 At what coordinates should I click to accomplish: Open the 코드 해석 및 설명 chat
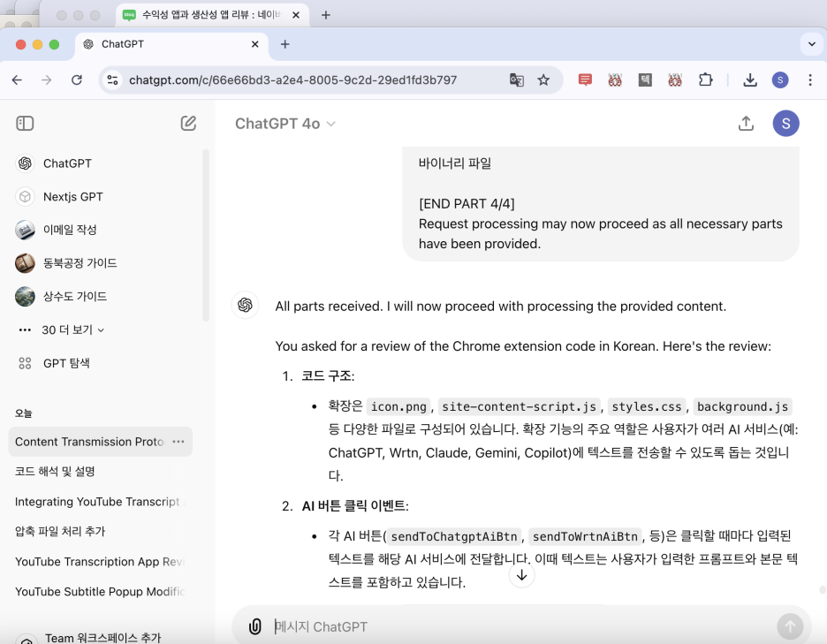55,472
